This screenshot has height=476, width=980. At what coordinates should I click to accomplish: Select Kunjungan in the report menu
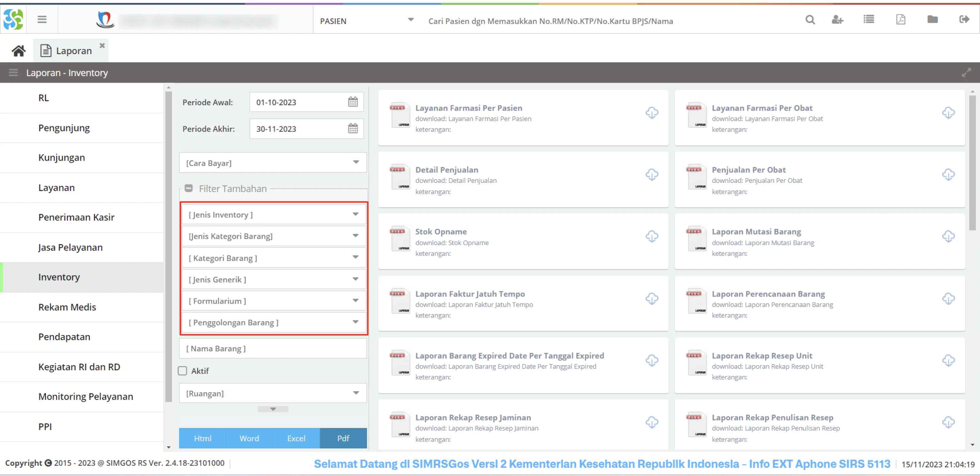(x=82, y=158)
